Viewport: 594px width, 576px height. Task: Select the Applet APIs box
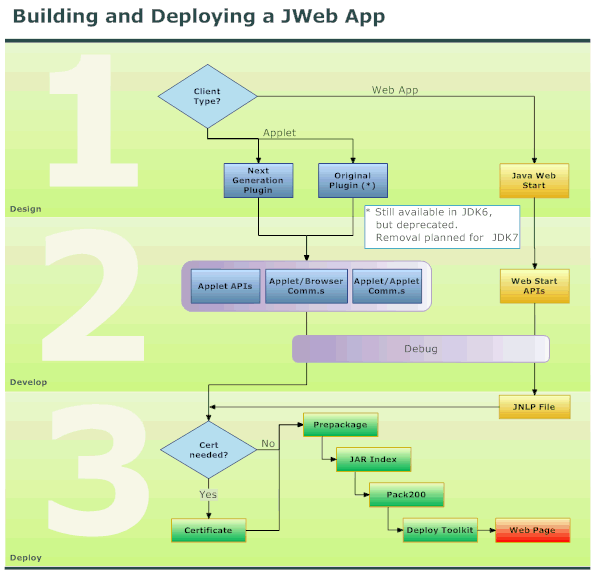click(225, 286)
